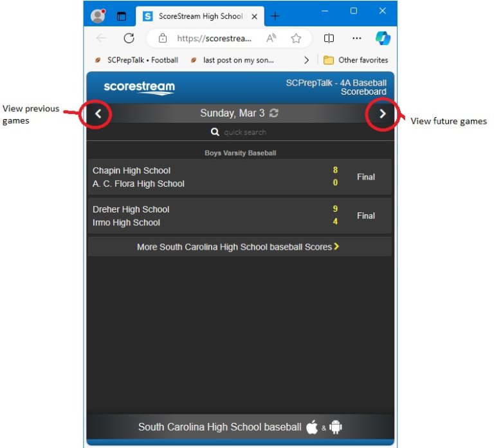Image resolution: width=494 pixels, height=448 pixels.
Task: Activate Read aloud icon in address bar
Action: (x=271, y=38)
